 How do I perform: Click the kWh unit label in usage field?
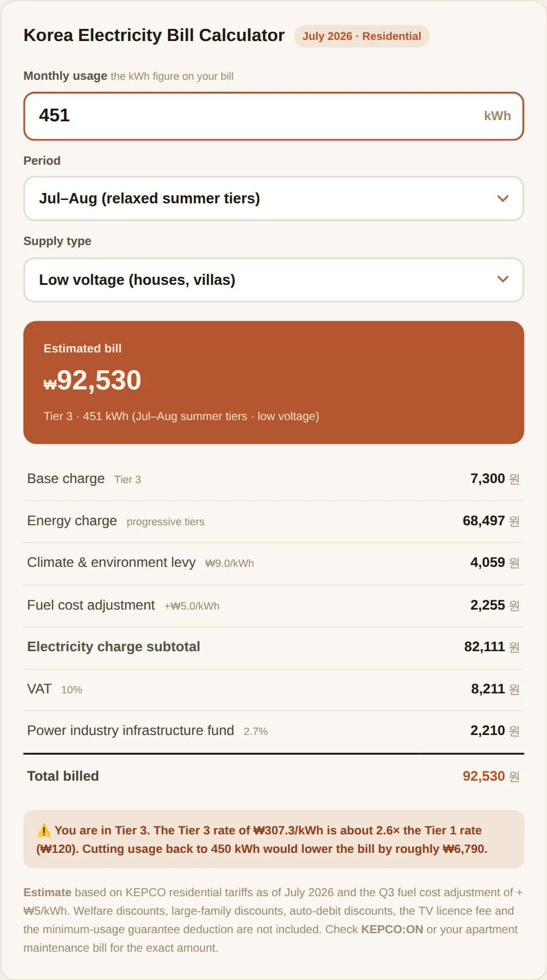point(497,116)
